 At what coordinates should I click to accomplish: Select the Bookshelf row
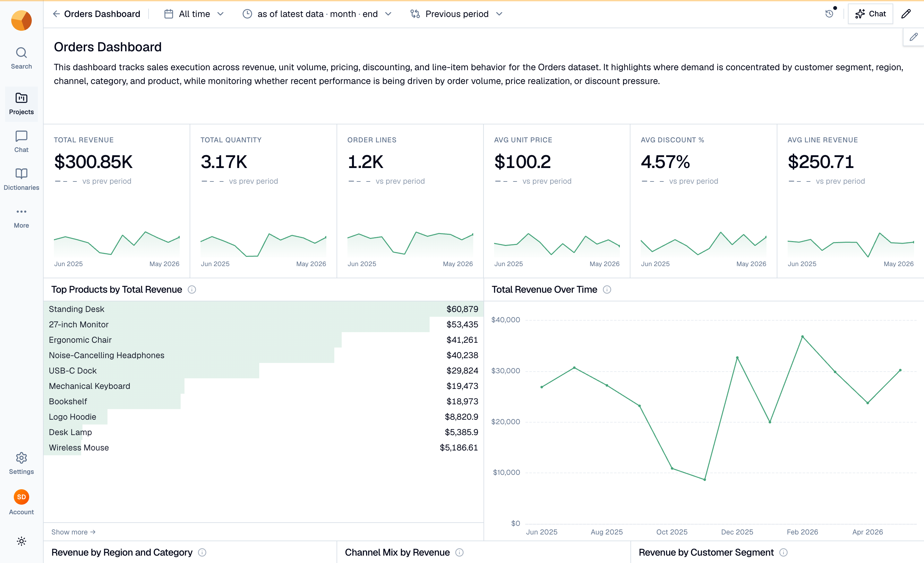pyautogui.click(x=263, y=401)
